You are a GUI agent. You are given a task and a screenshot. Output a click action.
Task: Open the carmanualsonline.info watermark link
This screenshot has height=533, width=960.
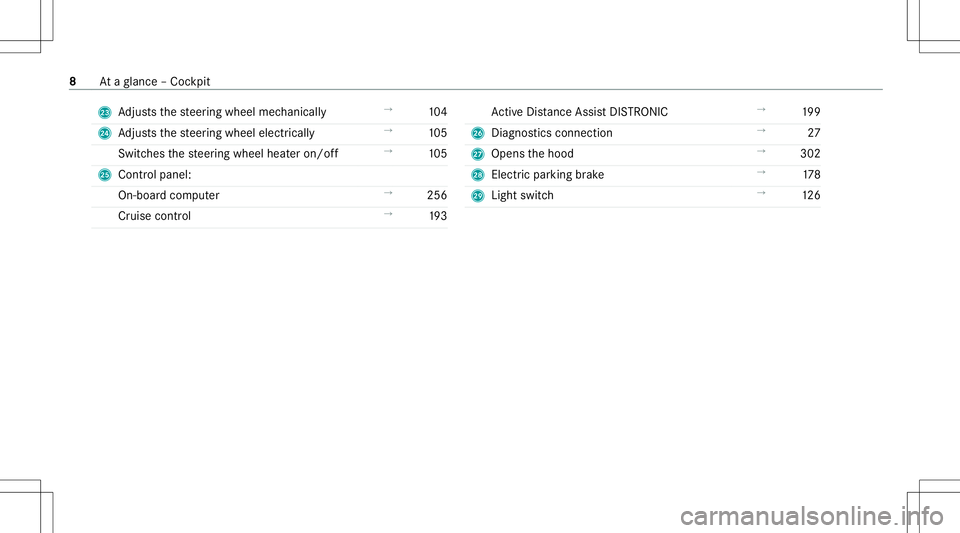pos(812,516)
